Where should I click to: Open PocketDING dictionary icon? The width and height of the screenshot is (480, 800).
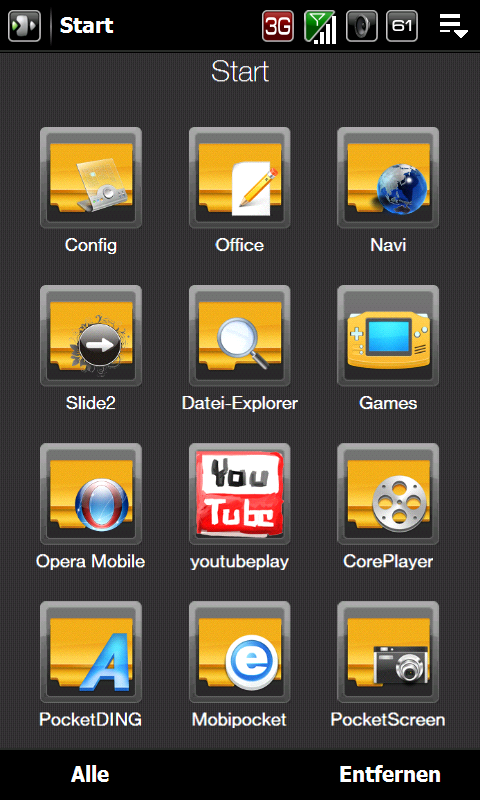point(91,652)
